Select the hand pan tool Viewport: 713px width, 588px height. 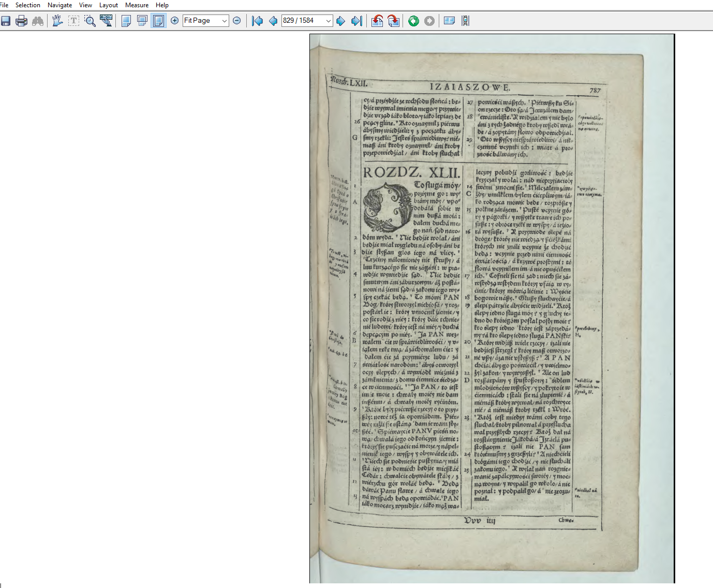pos(57,21)
